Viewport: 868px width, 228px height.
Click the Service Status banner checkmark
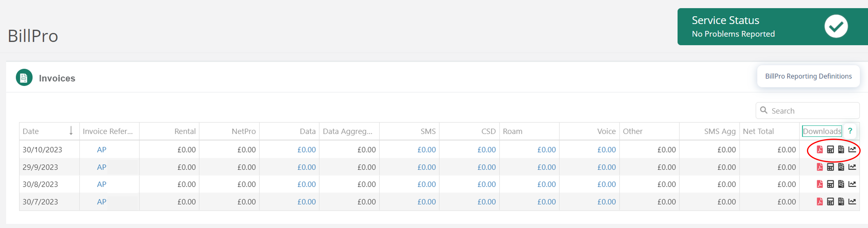pyautogui.click(x=836, y=27)
